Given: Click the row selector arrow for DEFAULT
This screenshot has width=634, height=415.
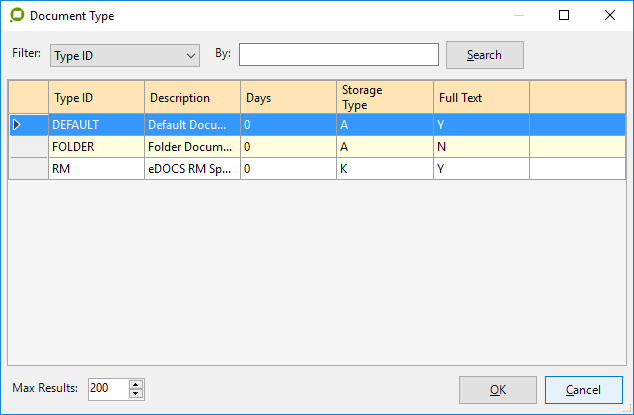Looking at the screenshot, I should click(28, 125).
